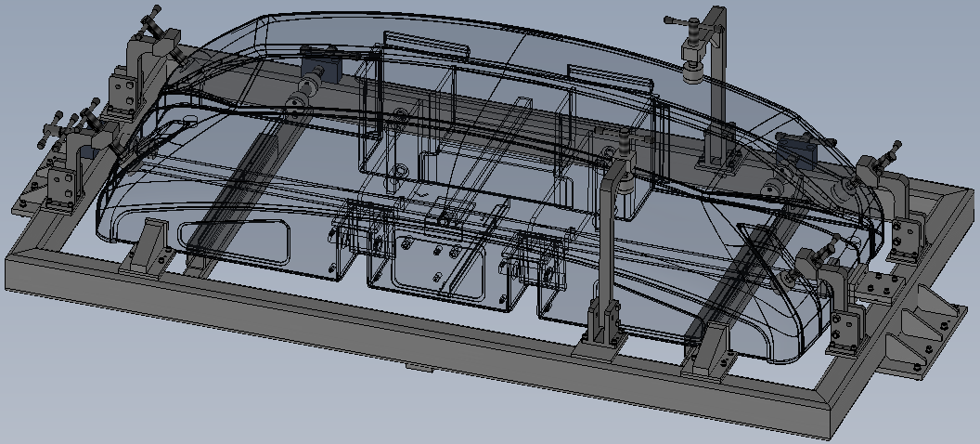Select the hitch bracket on frame's right end

tap(923, 332)
